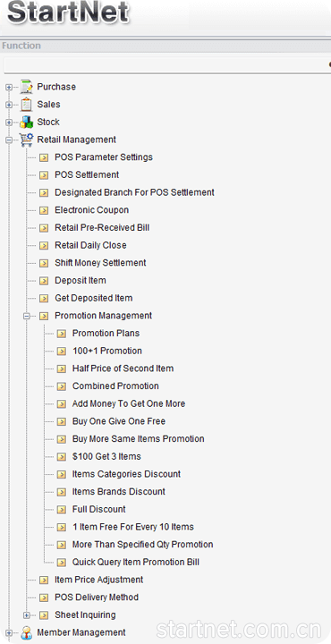331x644 pixels.
Task: Open Quick Query Item Promotion Bill
Action: pos(136,563)
